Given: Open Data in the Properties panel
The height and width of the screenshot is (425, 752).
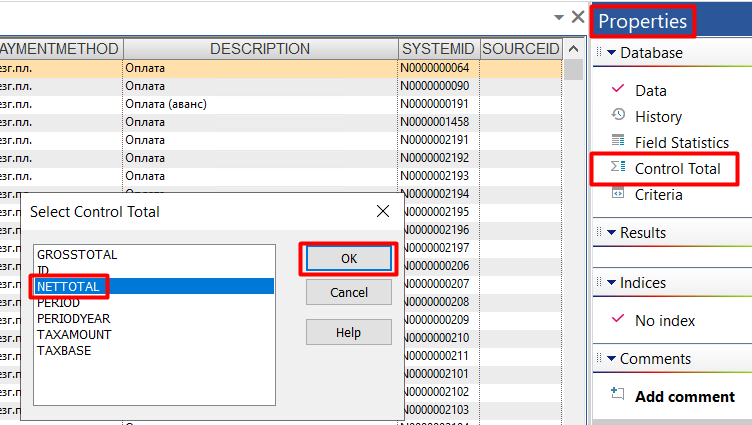Looking at the screenshot, I should point(651,91).
